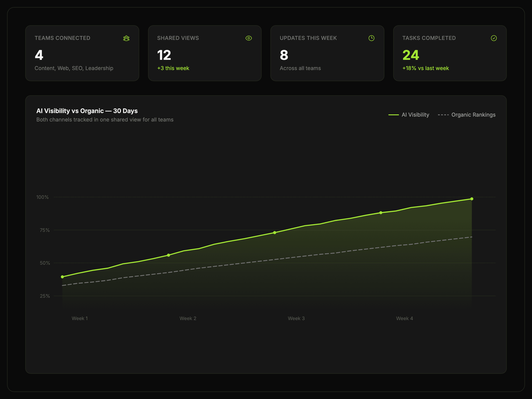Select the Week 4 axis label

pos(404,318)
